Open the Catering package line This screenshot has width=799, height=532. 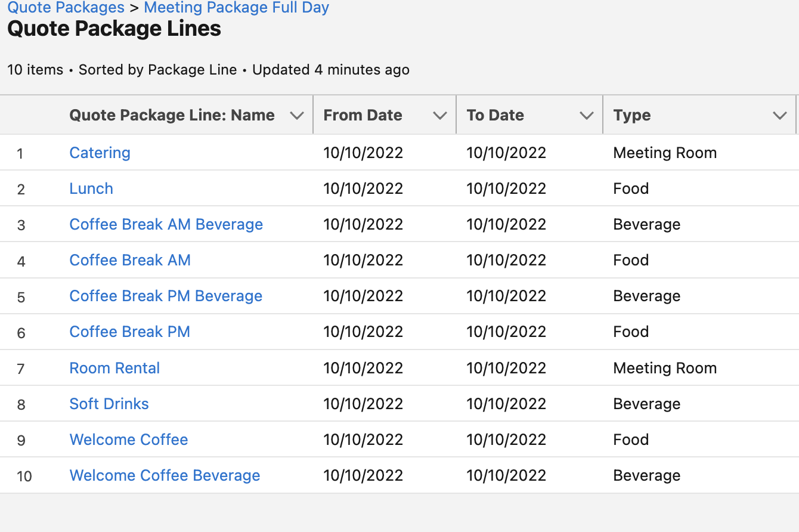click(x=100, y=153)
